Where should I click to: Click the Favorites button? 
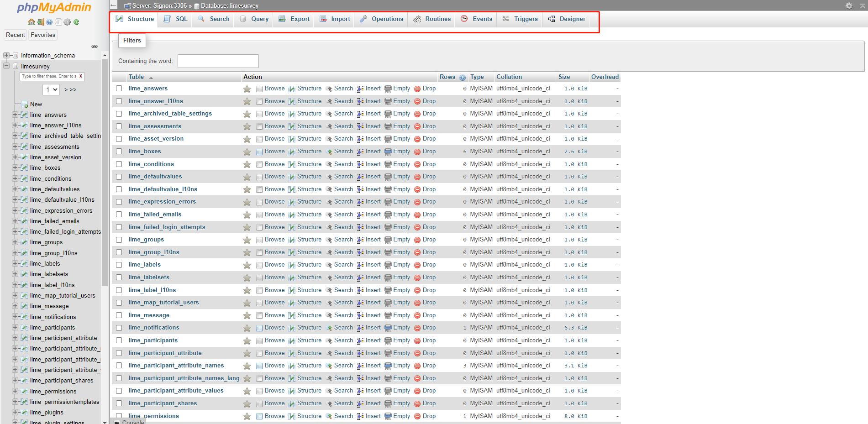point(43,35)
